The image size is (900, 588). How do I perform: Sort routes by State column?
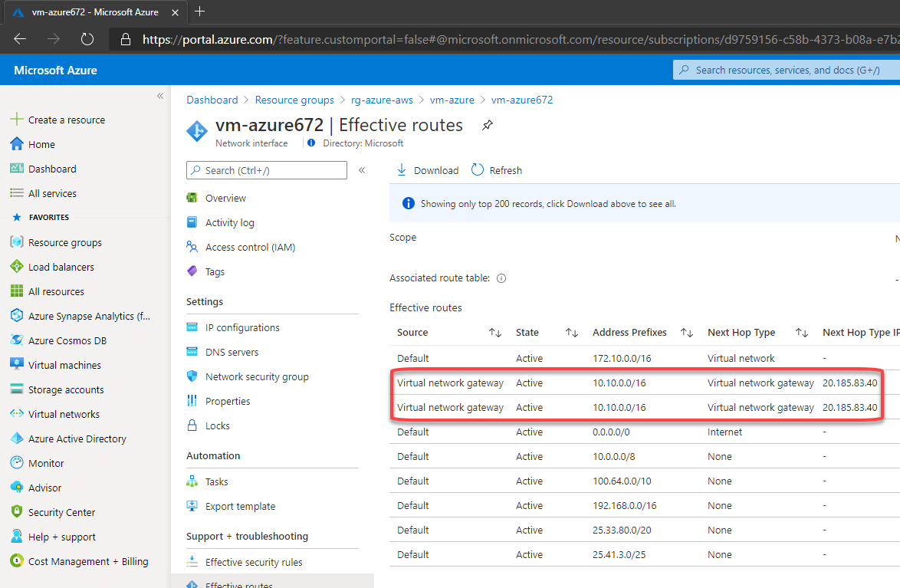coord(572,333)
